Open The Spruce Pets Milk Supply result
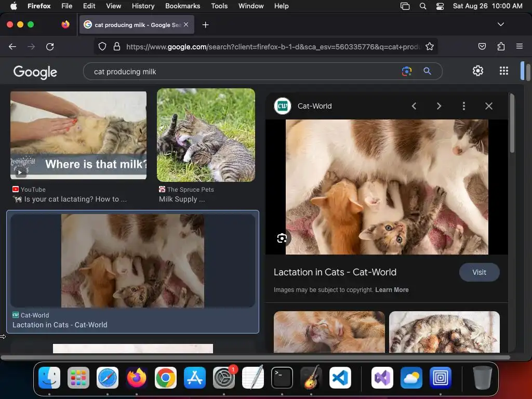The image size is (532, 399). (182, 199)
